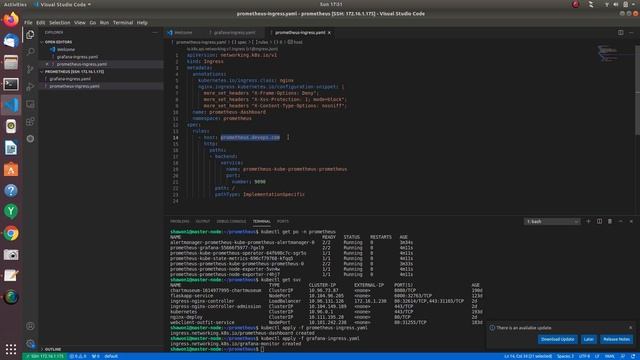Viewport: 640px width, 360px height.
Task: Open the Terminal menu
Action: 123,22
